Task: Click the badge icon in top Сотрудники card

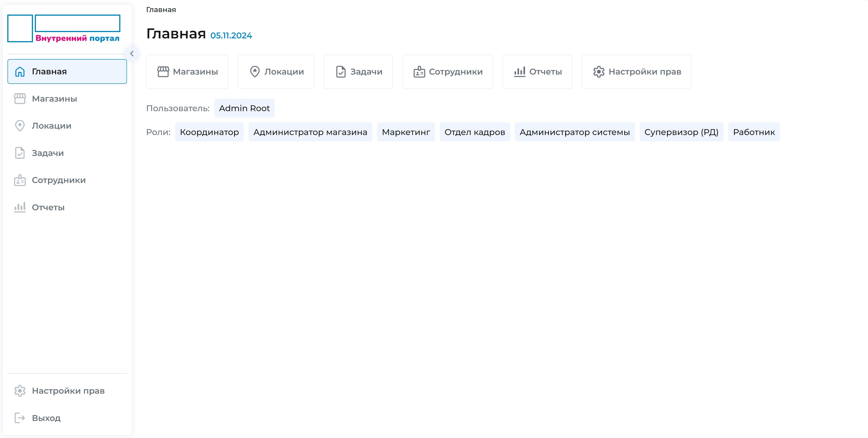Action: [x=419, y=72]
